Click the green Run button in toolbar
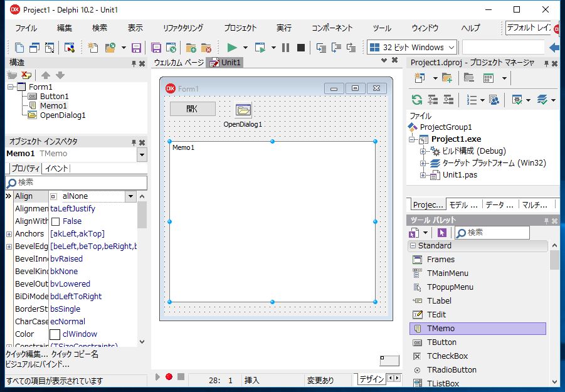Image resolution: width=565 pixels, height=392 pixels. (x=232, y=48)
